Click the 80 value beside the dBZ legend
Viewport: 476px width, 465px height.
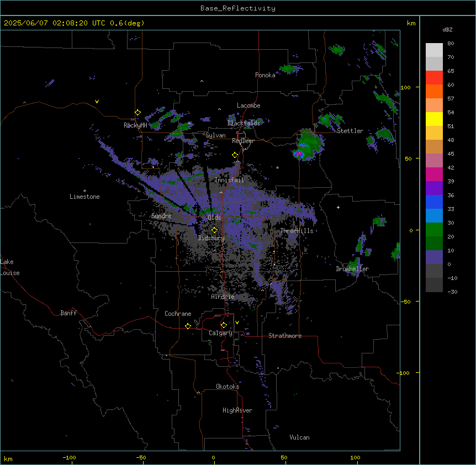click(x=451, y=44)
